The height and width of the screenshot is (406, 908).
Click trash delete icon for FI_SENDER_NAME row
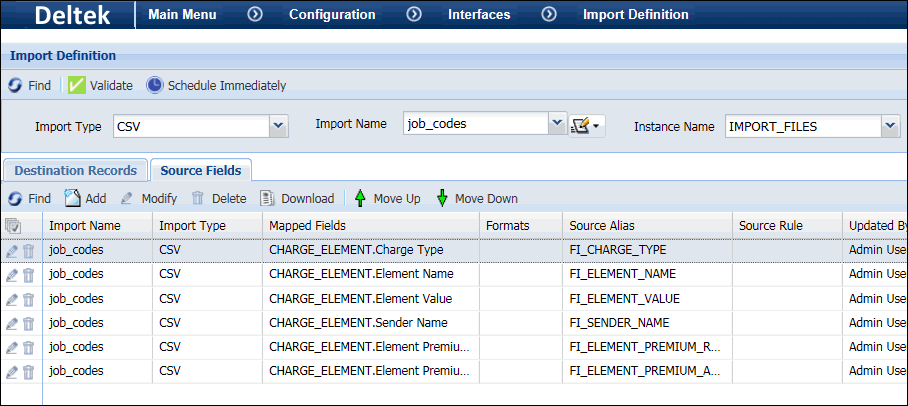(29, 323)
